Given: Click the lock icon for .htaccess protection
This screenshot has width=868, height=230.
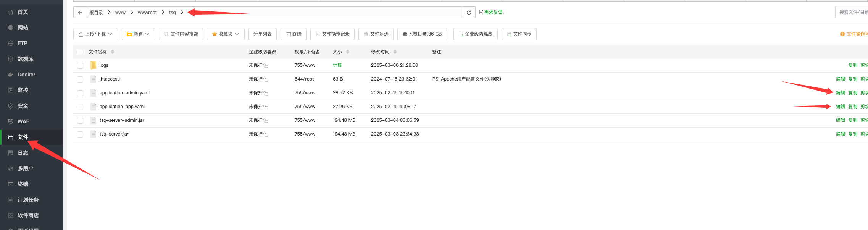Looking at the screenshot, I should (266, 79).
